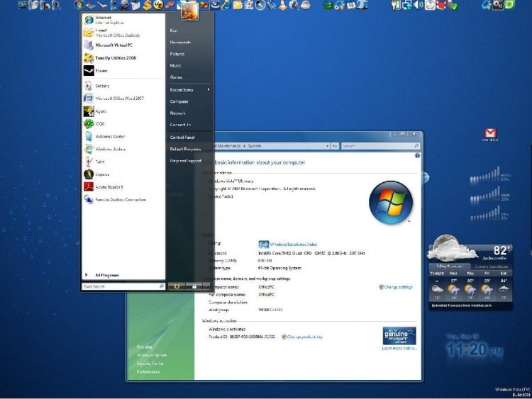Image resolution: width=532 pixels, height=399 pixels.
Task: Start the Solitaire game
Action: point(123,86)
